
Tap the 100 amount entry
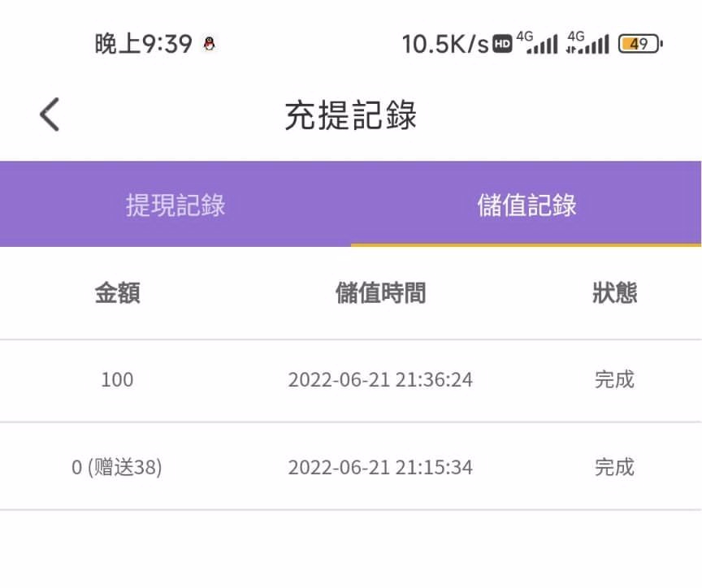tap(117, 379)
